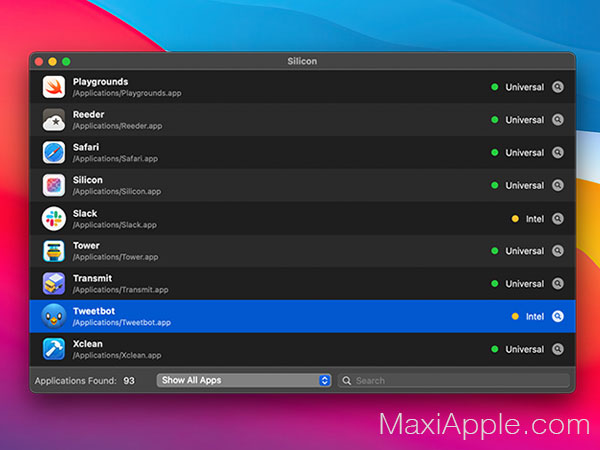Click the Safari compass icon

coord(54,152)
